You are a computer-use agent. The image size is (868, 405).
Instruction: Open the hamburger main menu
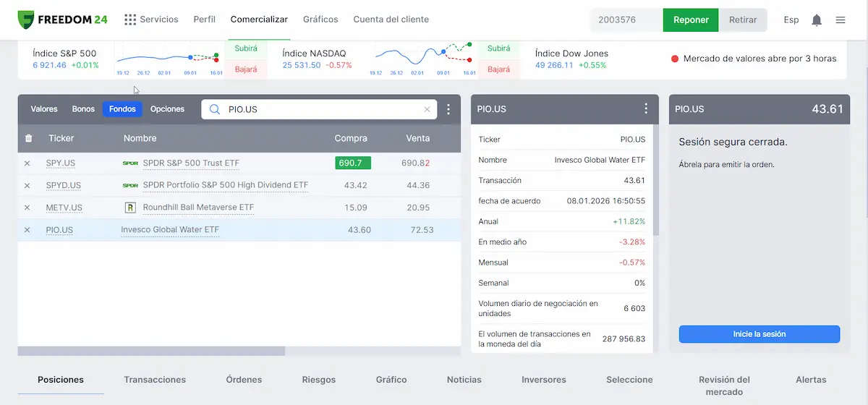841,20
